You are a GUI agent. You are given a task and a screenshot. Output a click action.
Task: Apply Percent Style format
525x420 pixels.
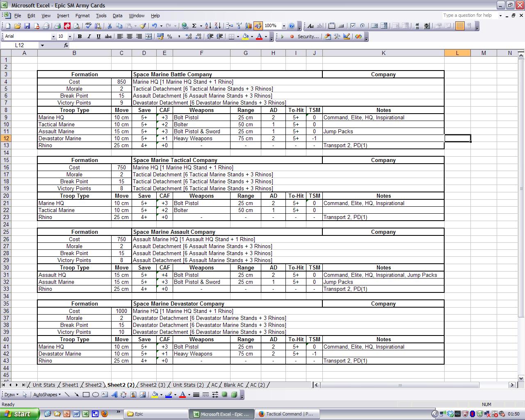point(170,37)
